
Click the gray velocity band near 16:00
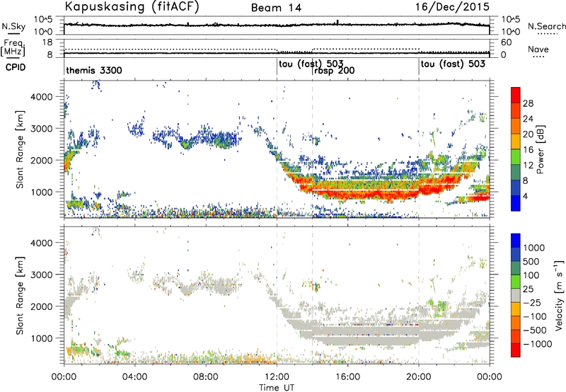tap(348, 335)
